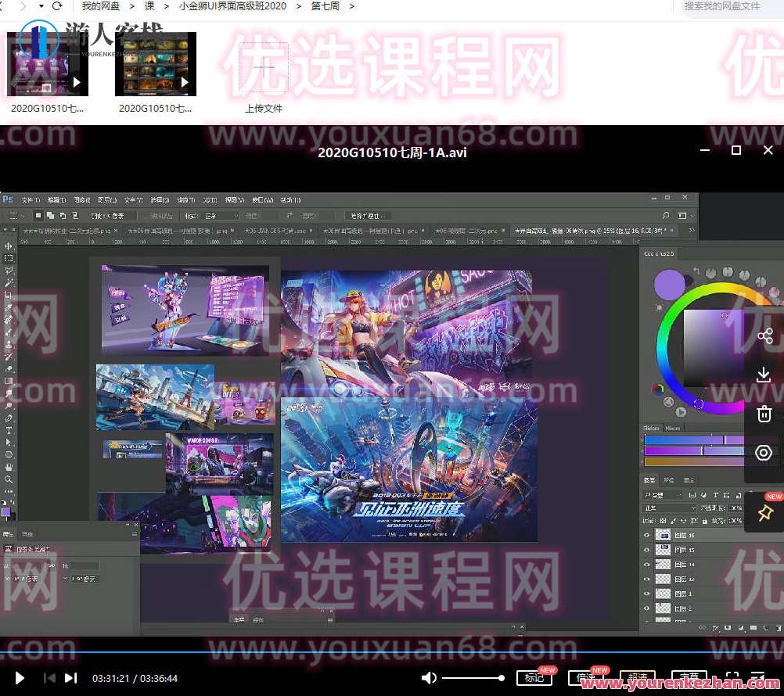Viewport: 784px width, 696px height.
Task: Click the trash icon on the right sidebar
Action: pos(764,413)
